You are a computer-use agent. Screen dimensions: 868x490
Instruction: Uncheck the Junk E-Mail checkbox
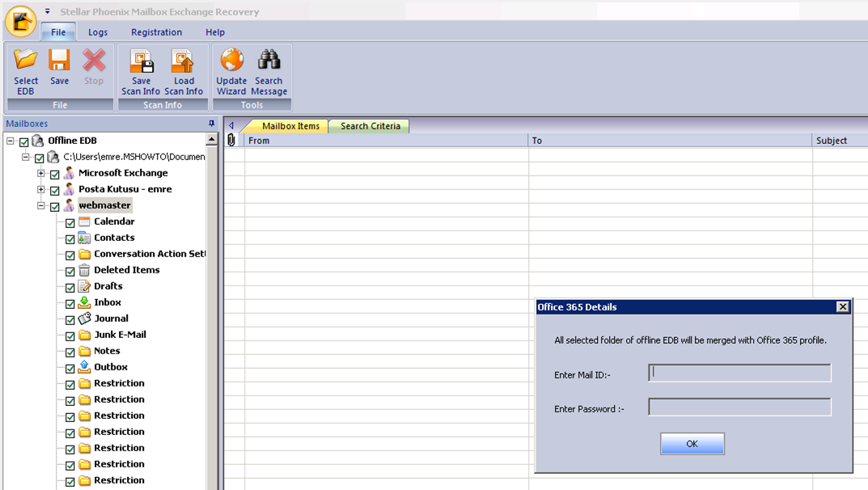[x=70, y=336]
